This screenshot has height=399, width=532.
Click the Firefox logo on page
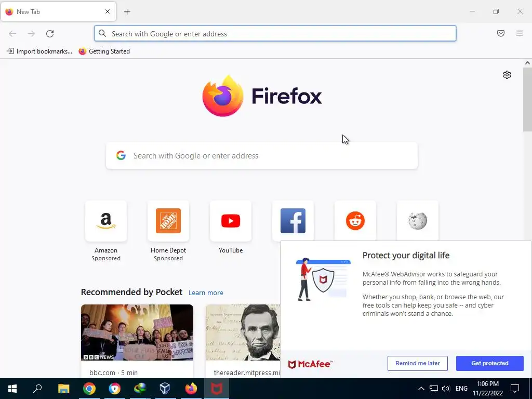[262, 96]
